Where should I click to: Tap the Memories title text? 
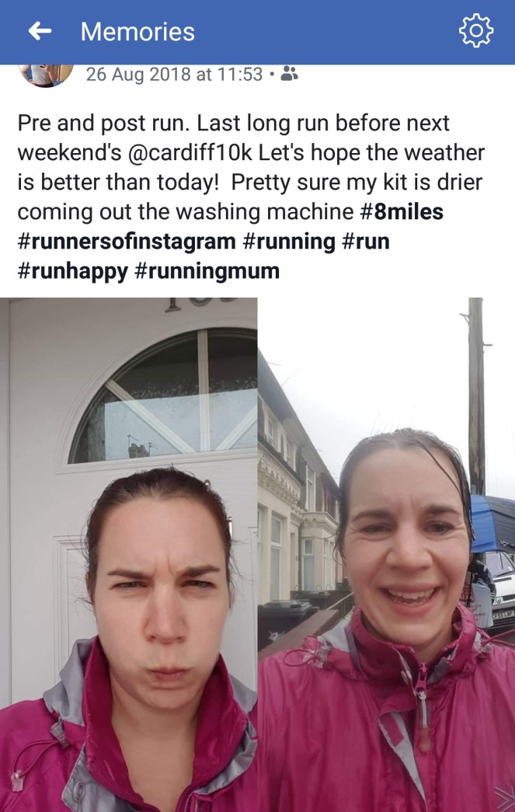137,32
